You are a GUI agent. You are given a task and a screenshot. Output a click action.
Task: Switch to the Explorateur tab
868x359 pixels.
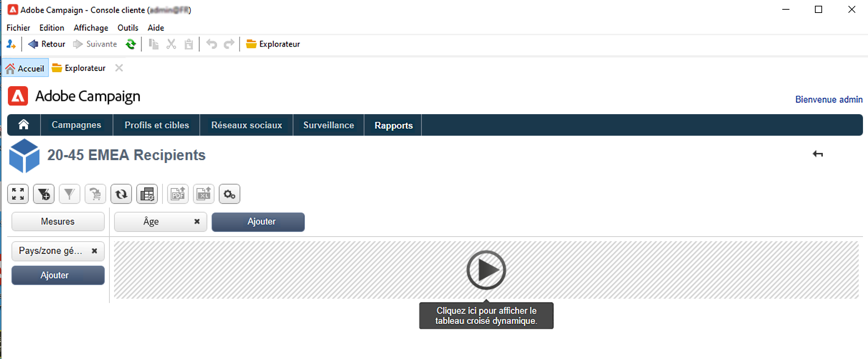pos(79,68)
